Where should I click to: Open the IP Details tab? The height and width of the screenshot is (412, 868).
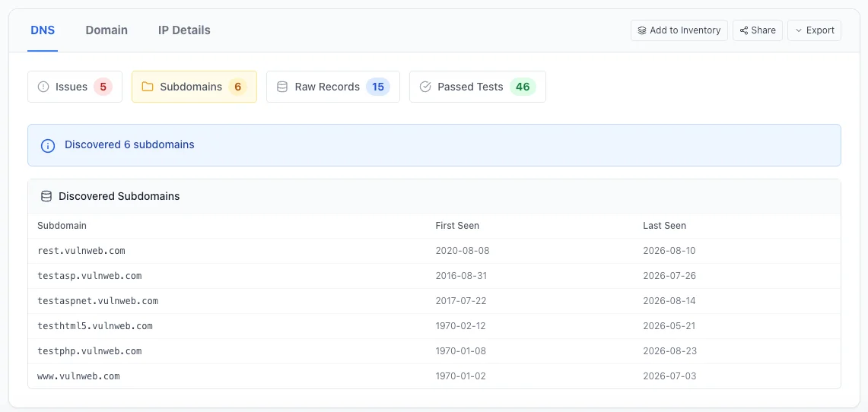point(184,30)
